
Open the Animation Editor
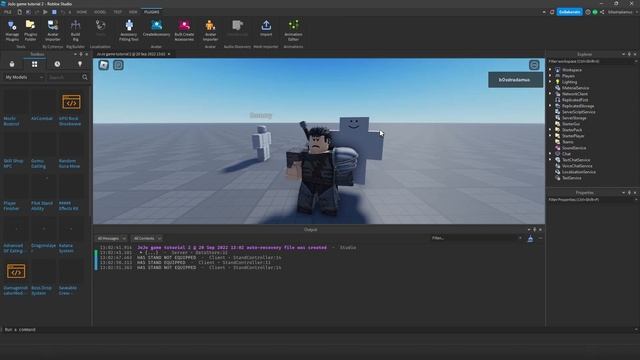point(293,31)
